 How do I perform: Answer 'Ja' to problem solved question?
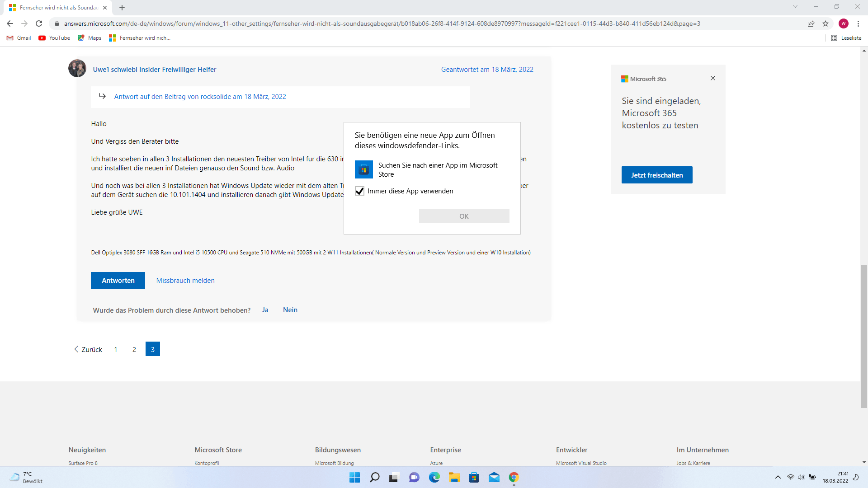pos(265,310)
